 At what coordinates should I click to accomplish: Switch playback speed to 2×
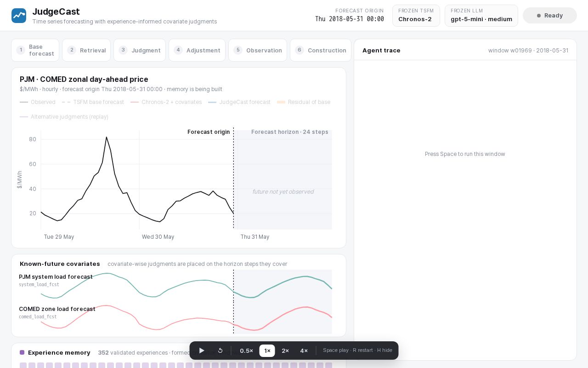click(285, 351)
